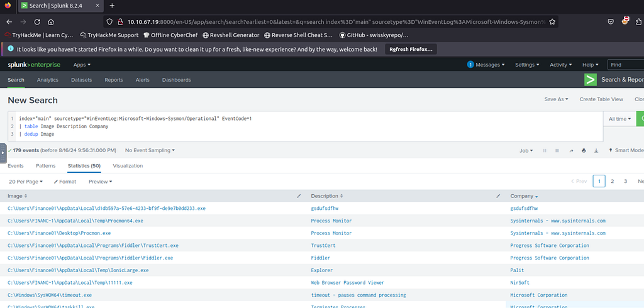Image resolution: width=644 pixels, height=308 pixels.
Task: Switch to the Patterns tab
Action: click(45, 166)
